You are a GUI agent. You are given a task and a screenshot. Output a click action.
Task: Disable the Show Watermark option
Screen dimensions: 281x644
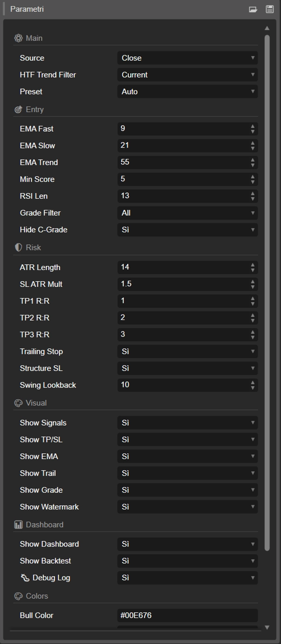pyautogui.click(x=186, y=507)
